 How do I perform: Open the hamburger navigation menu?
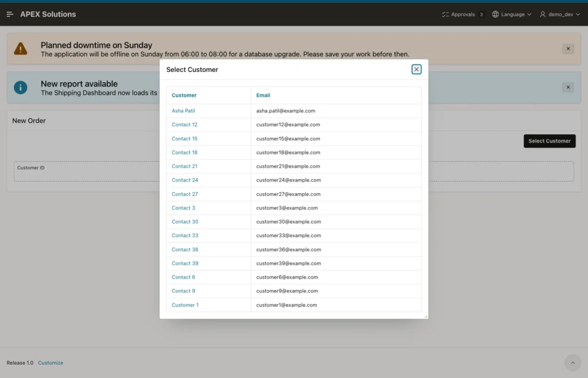click(10, 14)
